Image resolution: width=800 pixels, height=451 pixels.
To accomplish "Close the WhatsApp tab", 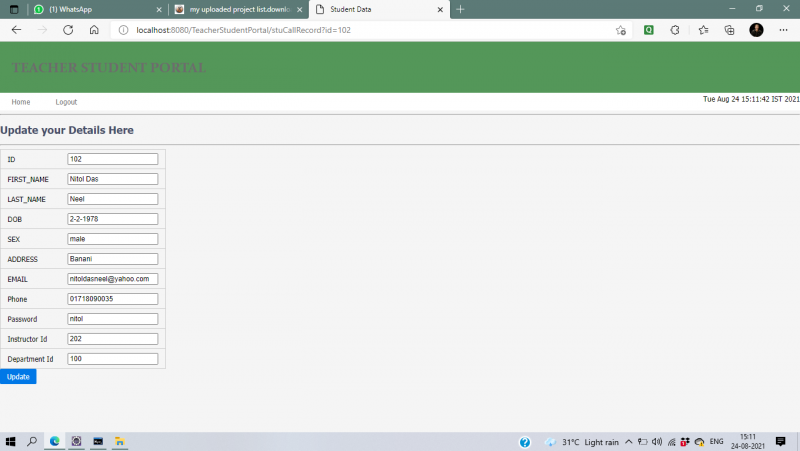I will (x=159, y=9).
